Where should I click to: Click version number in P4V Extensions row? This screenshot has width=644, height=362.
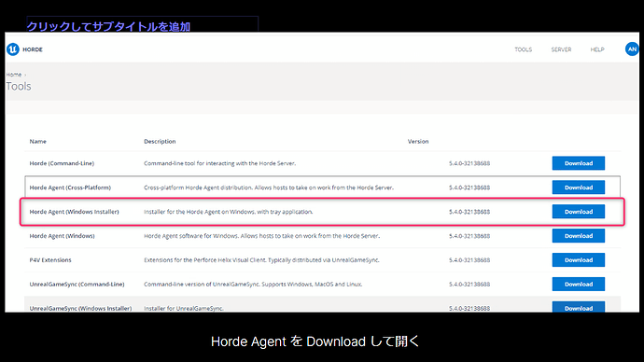[469, 260]
